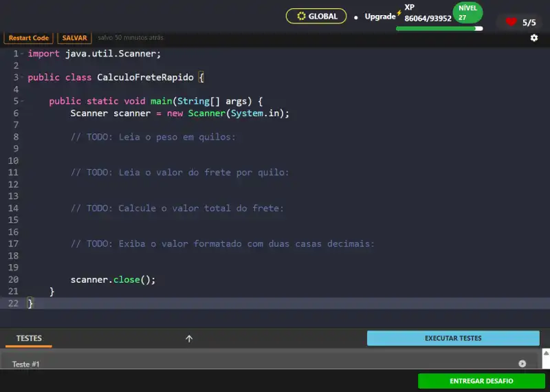The width and height of the screenshot is (550, 392).
Task: Open the GLOBAL selector button
Action: coord(316,16)
